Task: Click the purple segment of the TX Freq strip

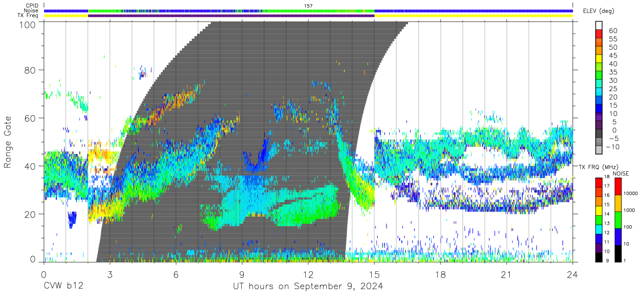Action: 231,16
